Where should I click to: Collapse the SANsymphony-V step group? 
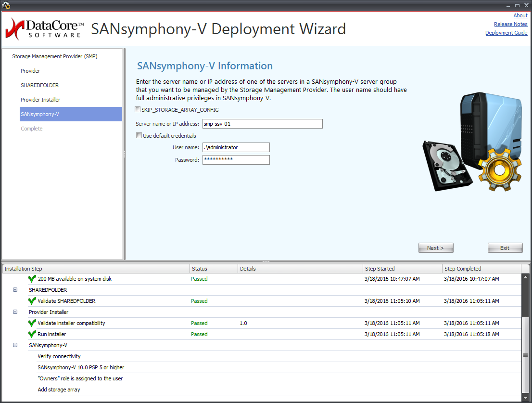click(x=15, y=345)
